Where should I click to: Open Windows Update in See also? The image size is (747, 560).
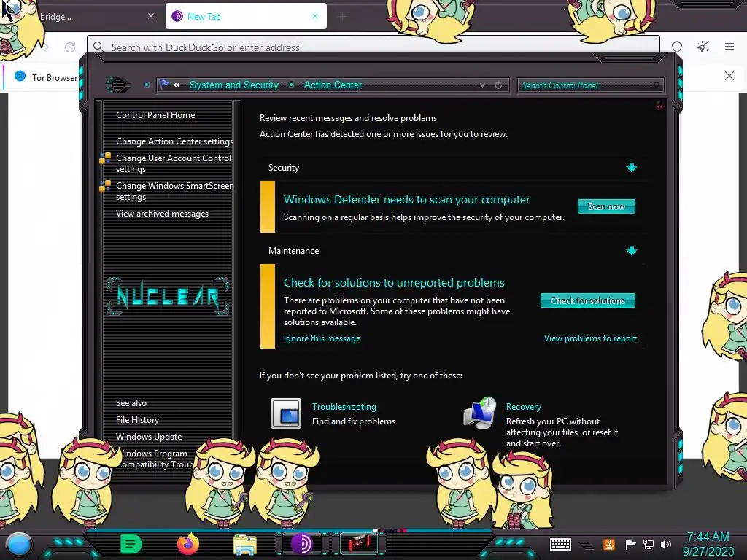(149, 436)
